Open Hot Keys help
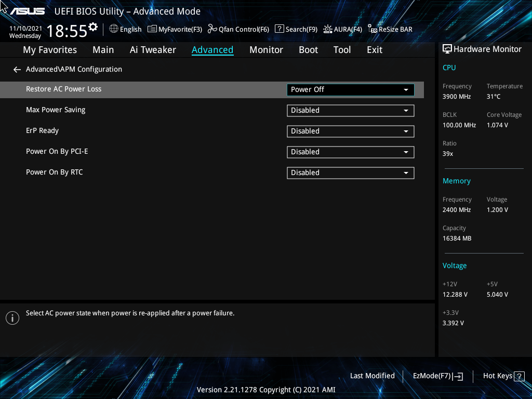 coord(504,376)
